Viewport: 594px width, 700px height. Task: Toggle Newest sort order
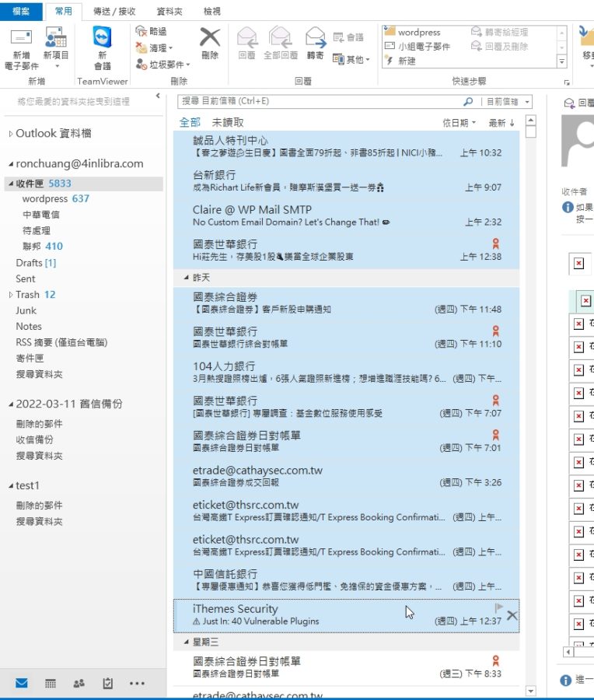point(501,123)
